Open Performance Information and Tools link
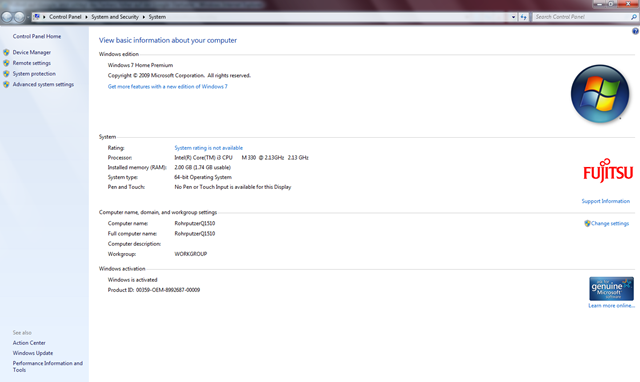Screen dimensions: 640x382 [47, 366]
